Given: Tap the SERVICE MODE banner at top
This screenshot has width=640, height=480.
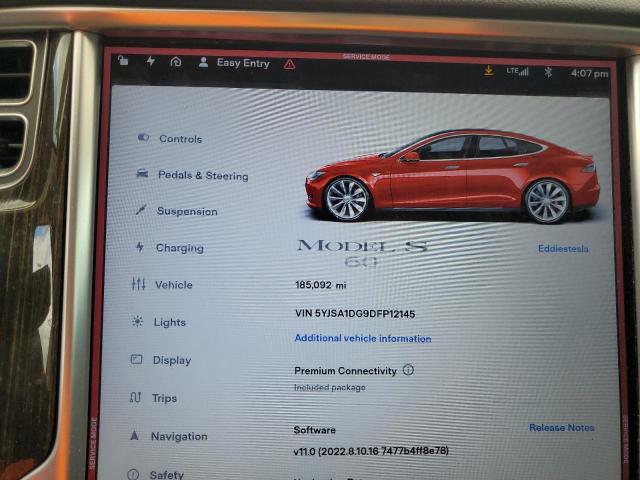Looking at the screenshot, I should 366,57.
